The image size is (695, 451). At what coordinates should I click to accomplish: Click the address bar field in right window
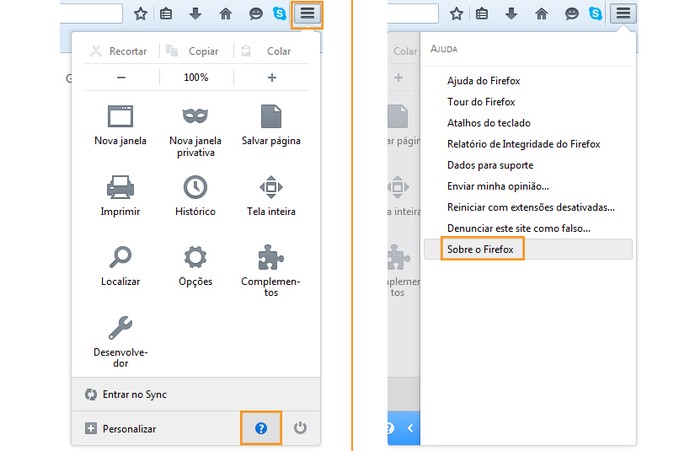click(x=413, y=13)
